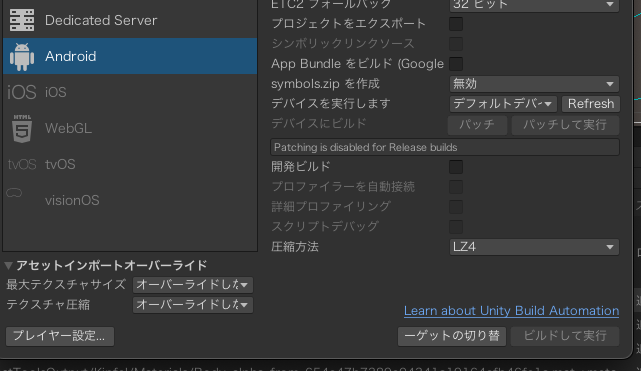Toggle シンボリックリンクソース checkbox
641x371 pixels.
[x=456, y=44]
